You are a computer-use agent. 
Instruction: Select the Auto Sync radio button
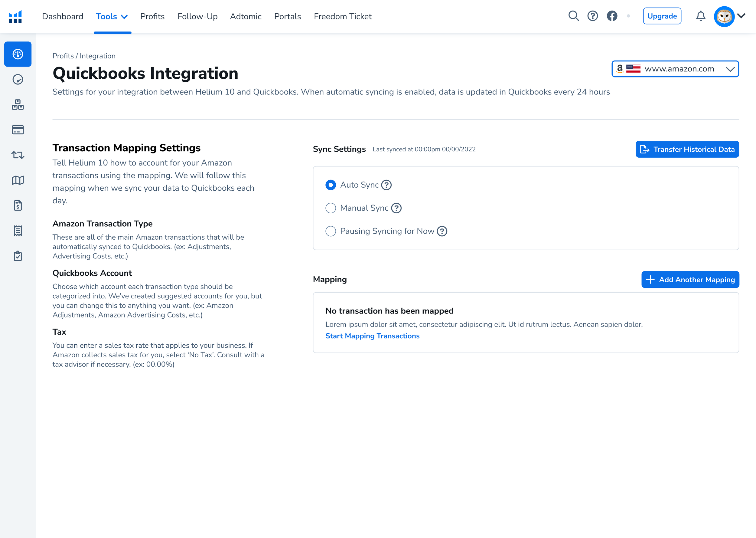(x=330, y=185)
